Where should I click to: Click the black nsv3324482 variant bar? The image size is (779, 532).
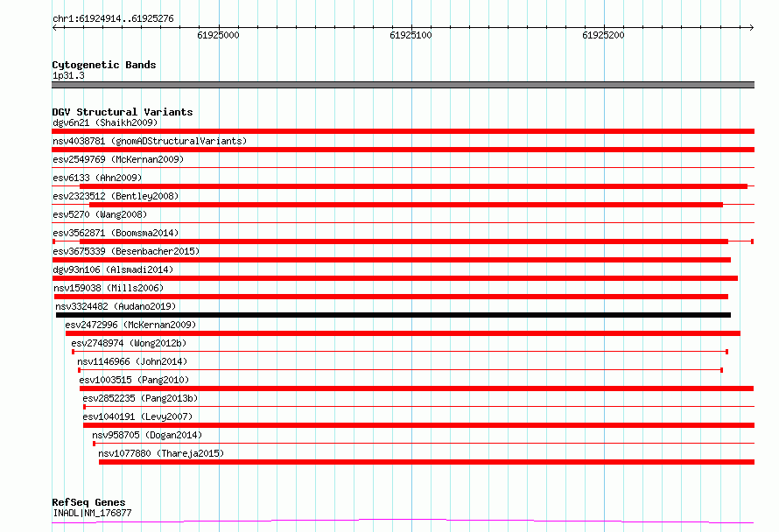[393, 315]
